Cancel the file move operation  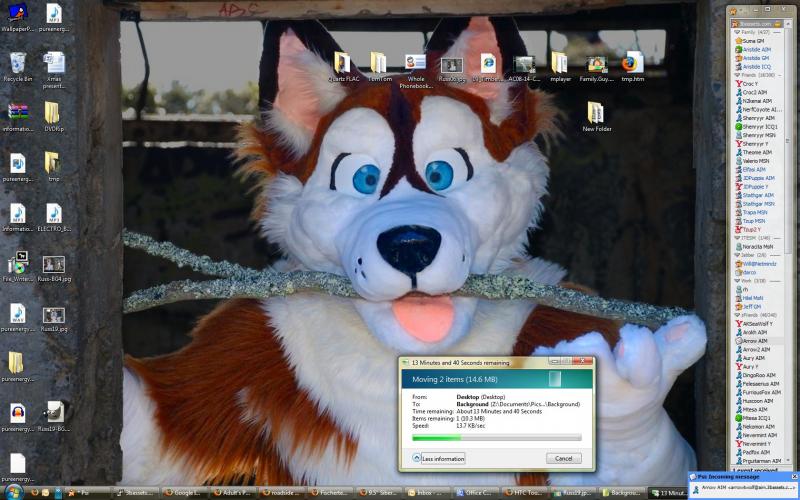[x=563, y=458]
